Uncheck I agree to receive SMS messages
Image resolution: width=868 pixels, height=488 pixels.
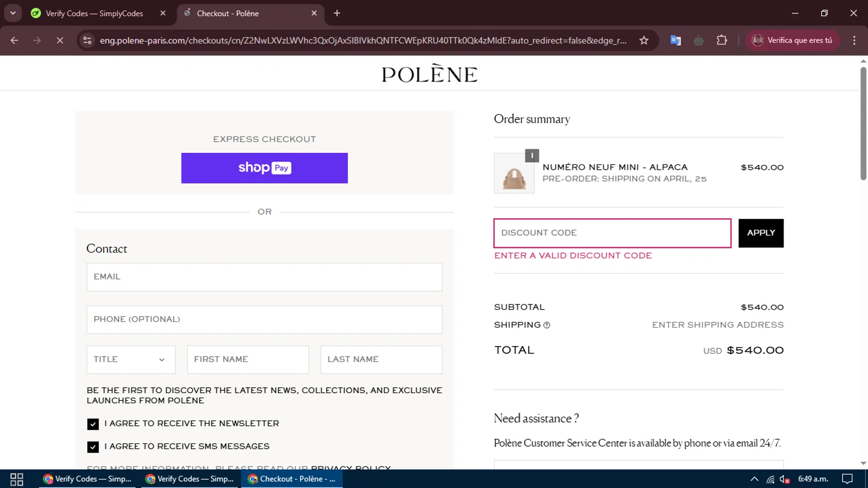point(93,447)
